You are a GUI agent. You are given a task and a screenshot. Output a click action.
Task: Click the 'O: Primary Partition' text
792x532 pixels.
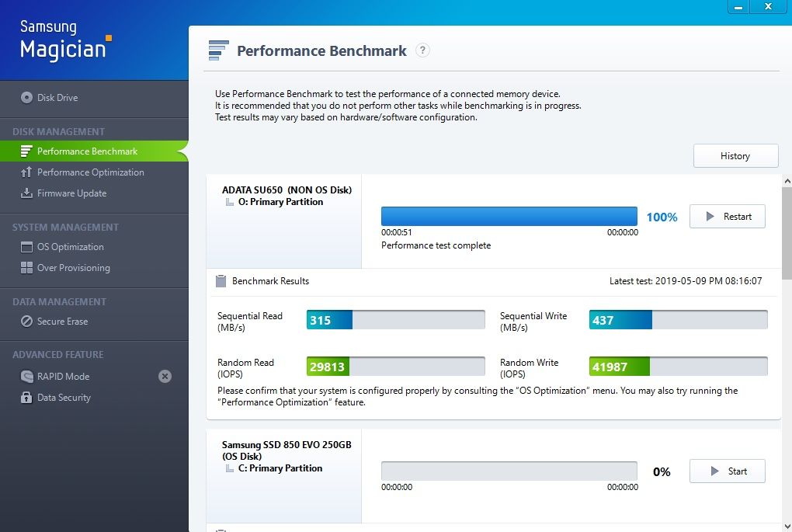(x=281, y=202)
